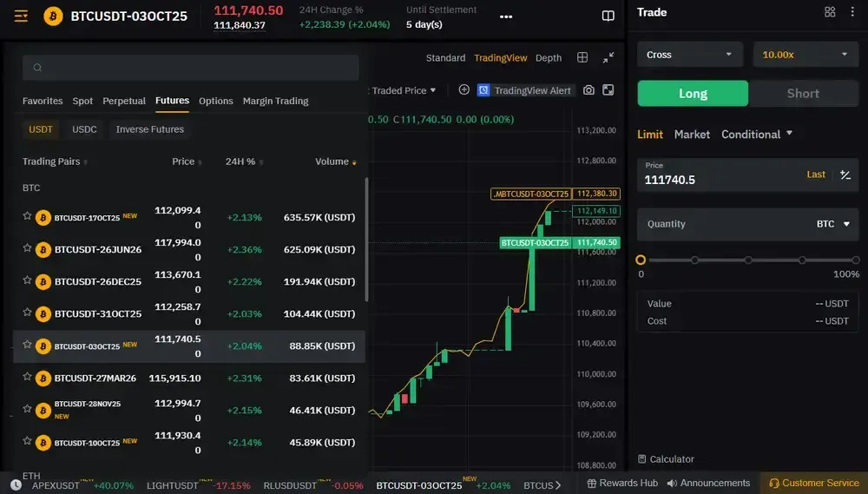Open Traded Price dropdown on chart
The width and height of the screenshot is (868, 494).
coord(404,90)
